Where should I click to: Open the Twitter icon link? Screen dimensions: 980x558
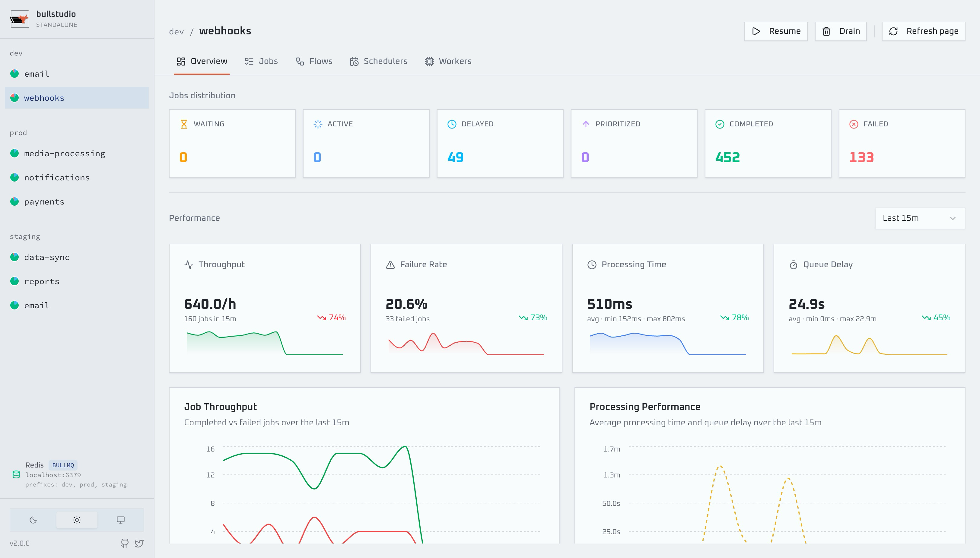[139, 543]
